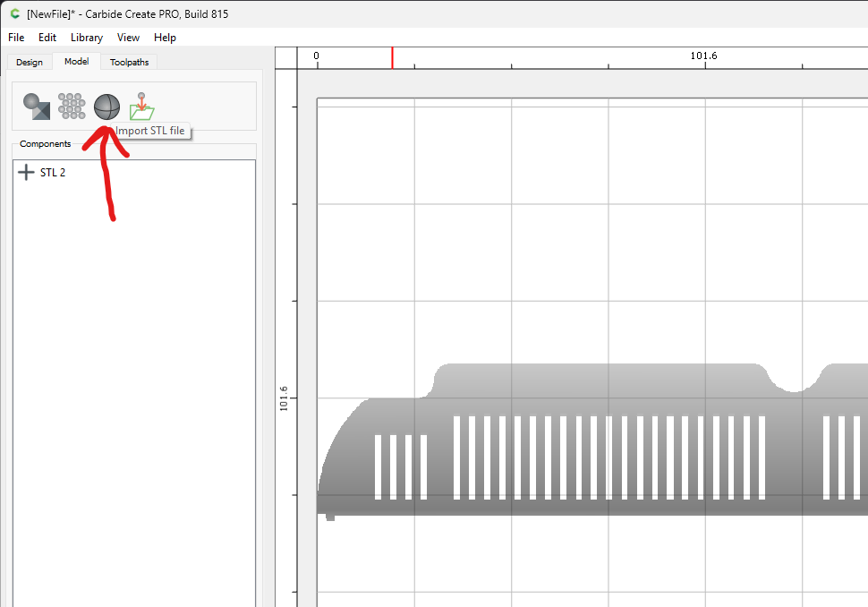Switch to the Design tab

click(x=30, y=62)
